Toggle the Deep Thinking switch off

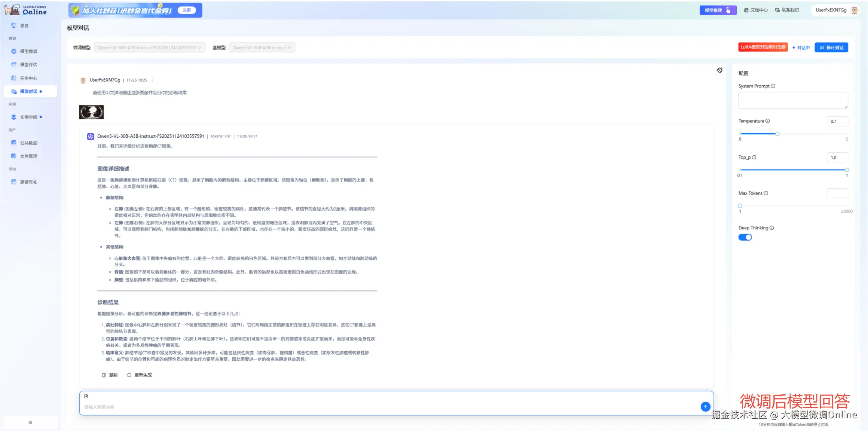(745, 237)
